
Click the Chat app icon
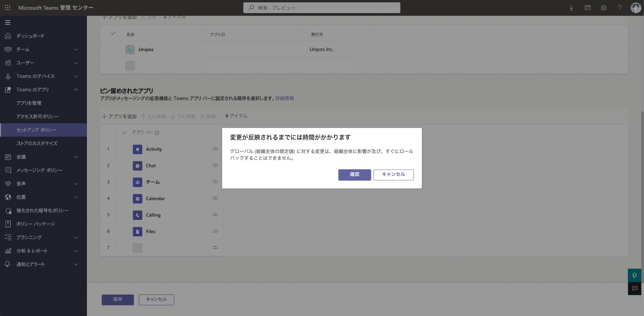137,166
